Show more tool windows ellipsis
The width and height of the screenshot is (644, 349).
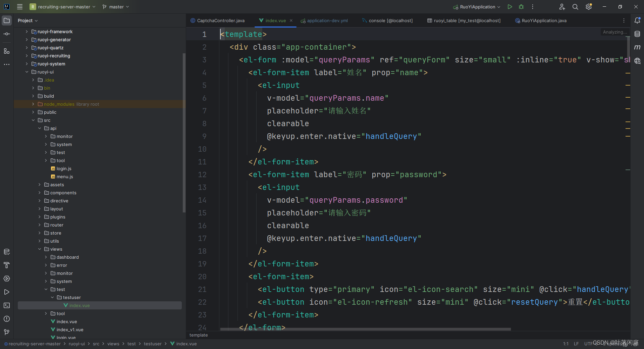coord(7,64)
